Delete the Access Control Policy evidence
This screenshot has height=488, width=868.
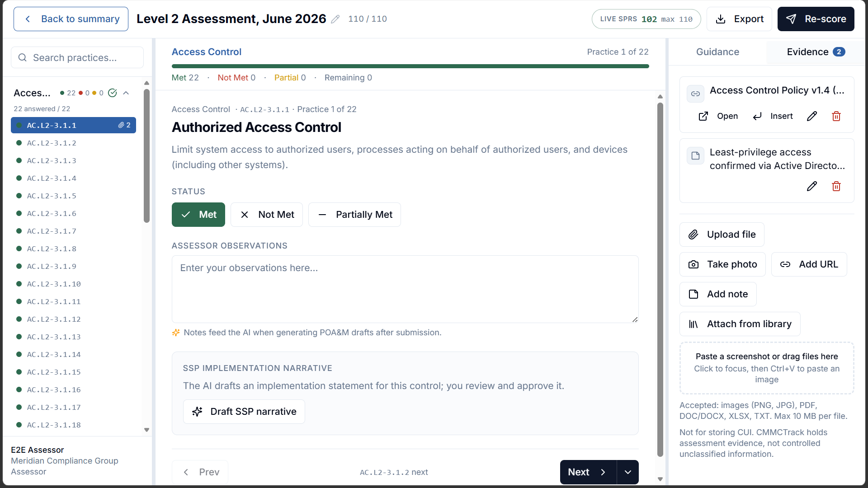836,116
